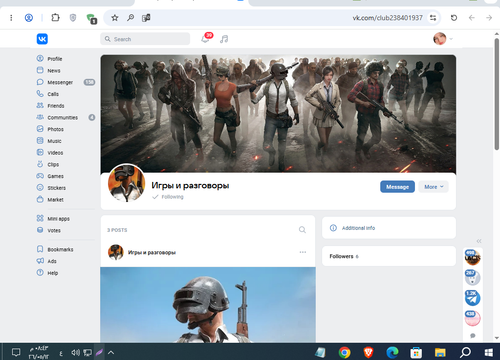This screenshot has height=360, width=500.
Task: Open the post options three-dots menu
Action: point(303,252)
